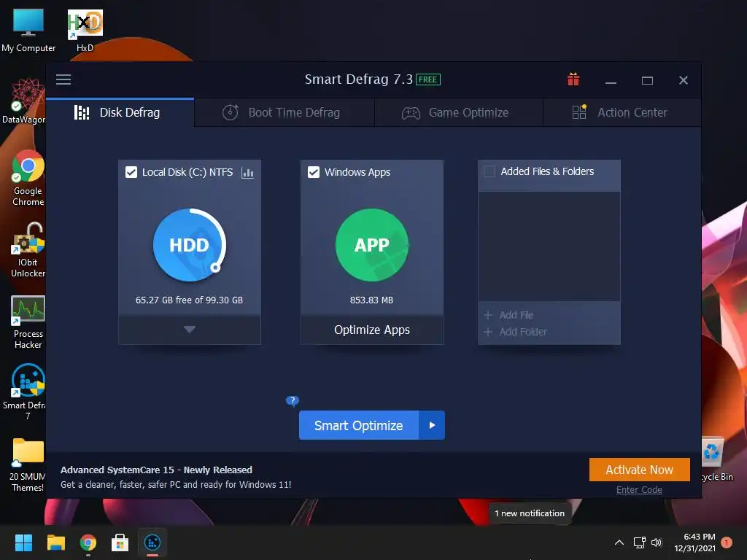Switch to the Disk Defrag tab

tap(120, 113)
